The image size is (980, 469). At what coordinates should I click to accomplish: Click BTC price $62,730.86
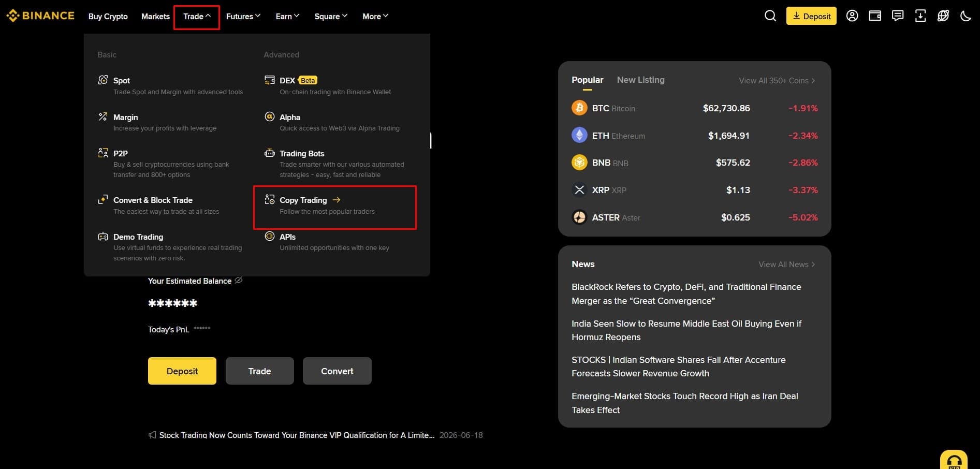pos(726,108)
